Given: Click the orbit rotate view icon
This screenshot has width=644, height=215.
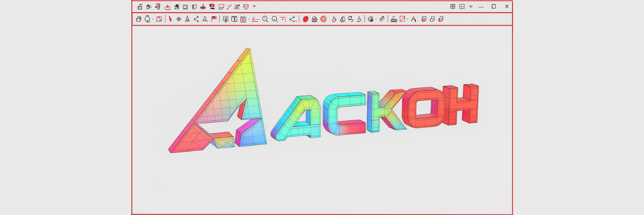Looking at the screenshot, I should 147,19.
